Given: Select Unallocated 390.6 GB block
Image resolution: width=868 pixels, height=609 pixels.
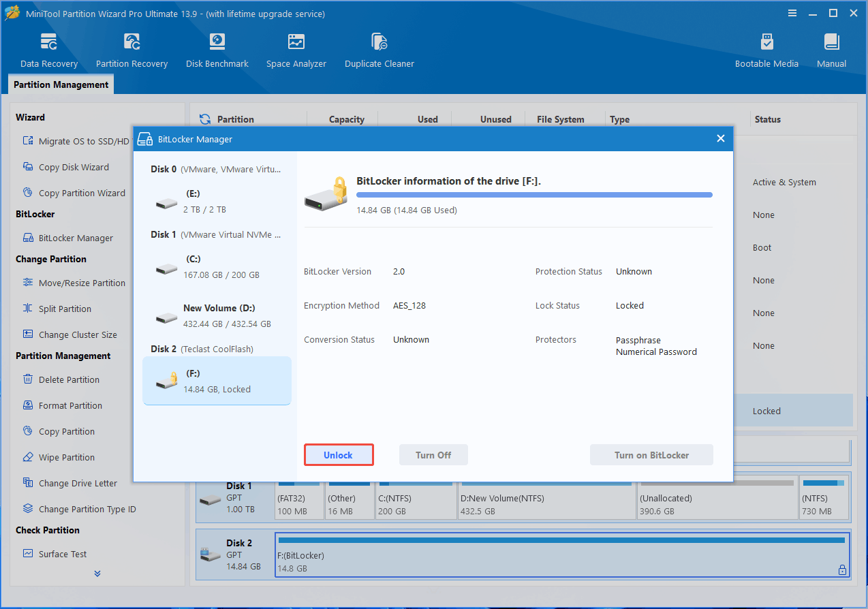Looking at the screenshot, I should coord(717,498).
